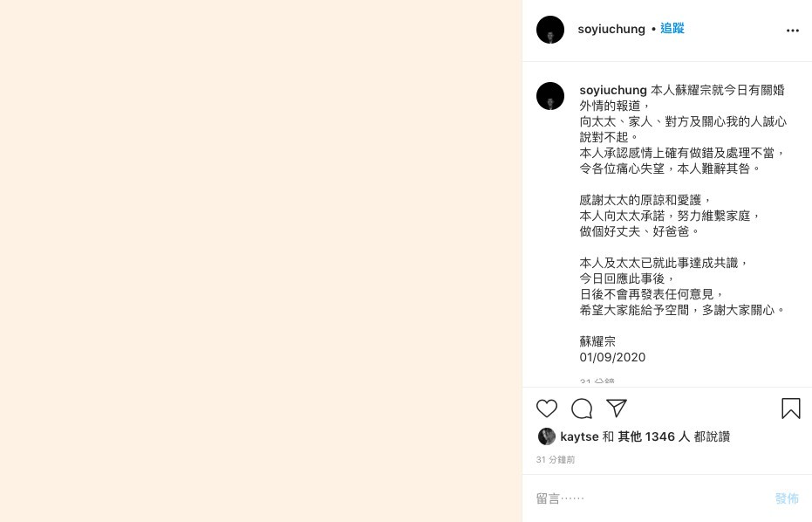Open the soyiuchung avatar in the post header
This screenshot has width=812, height=522.
(x=550, y=30)
